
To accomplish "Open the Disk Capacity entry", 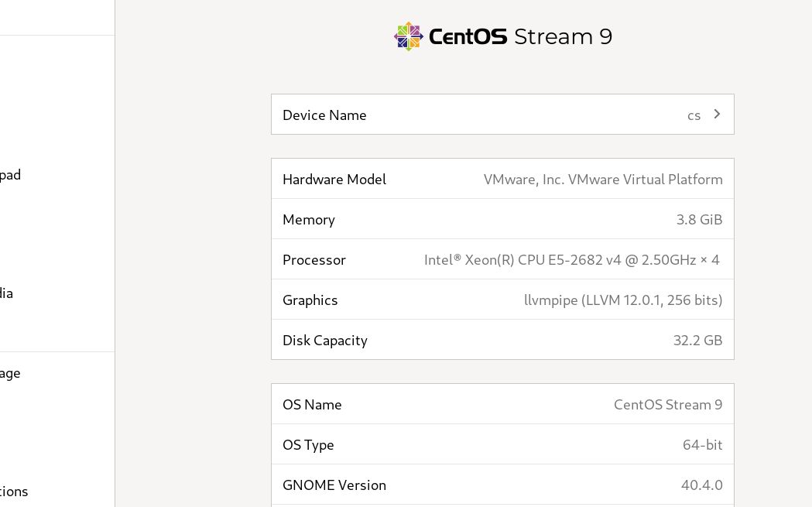I will point(502,340).
